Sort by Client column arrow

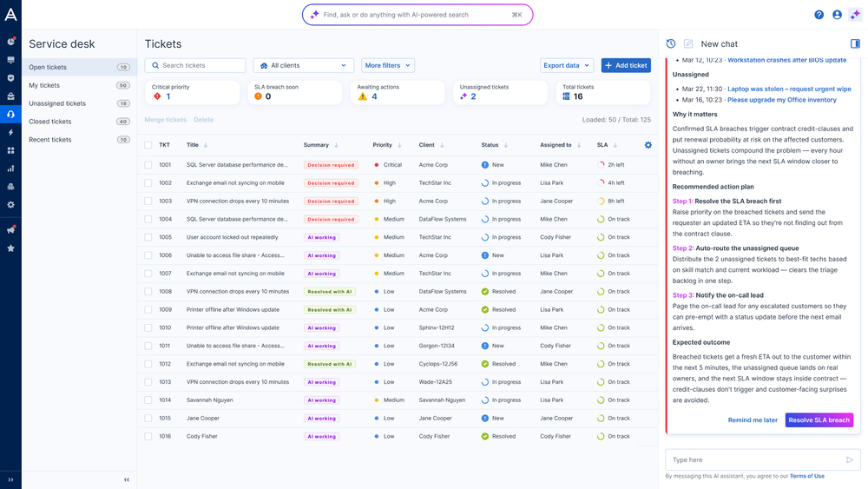[x=442, y=145]
